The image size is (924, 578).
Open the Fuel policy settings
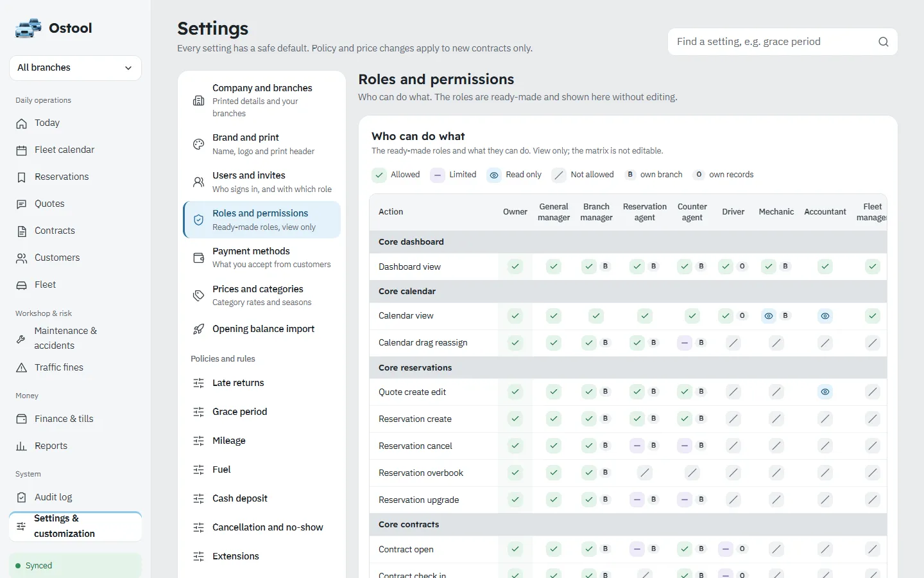pos(262,470)
